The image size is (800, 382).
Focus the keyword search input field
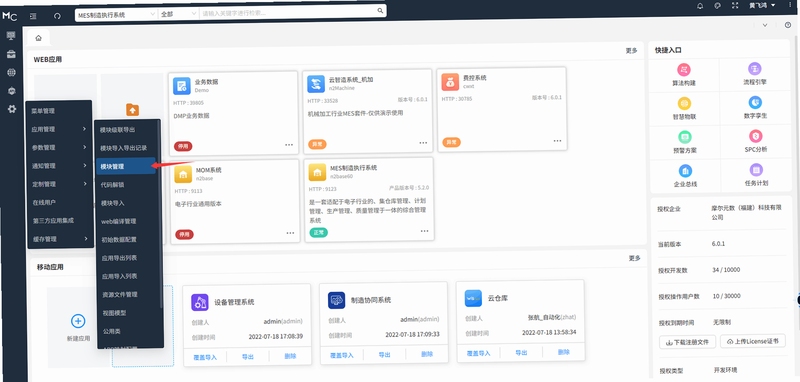(x=288, y=11)
